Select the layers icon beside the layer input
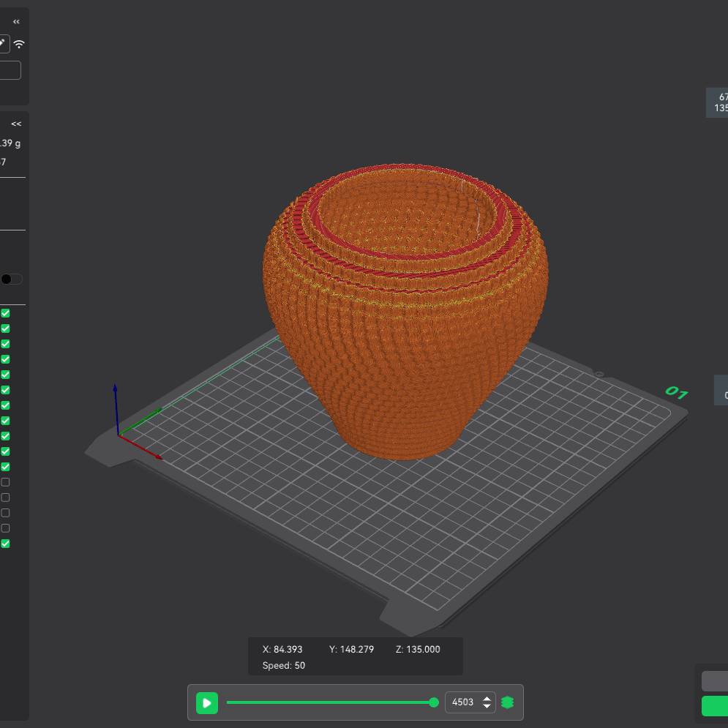Screen dimensions: 728x728 (x=507, y=702)
